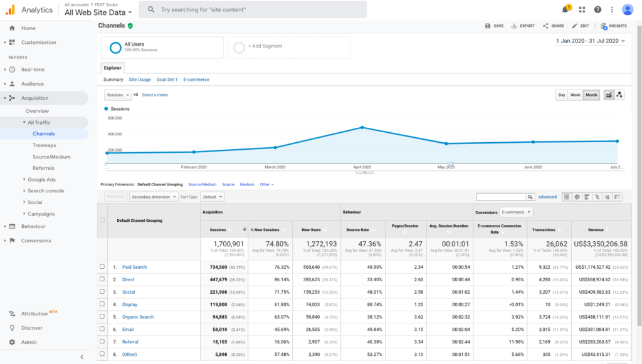642x364 pixels.
Task: Click the Paid Search channel link
Action: [x=134, y=267]
